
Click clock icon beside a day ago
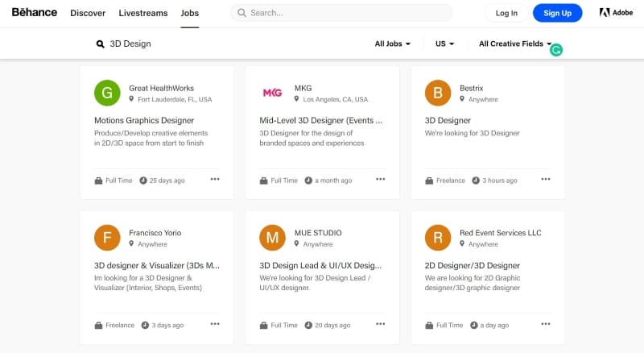(474, 326)
